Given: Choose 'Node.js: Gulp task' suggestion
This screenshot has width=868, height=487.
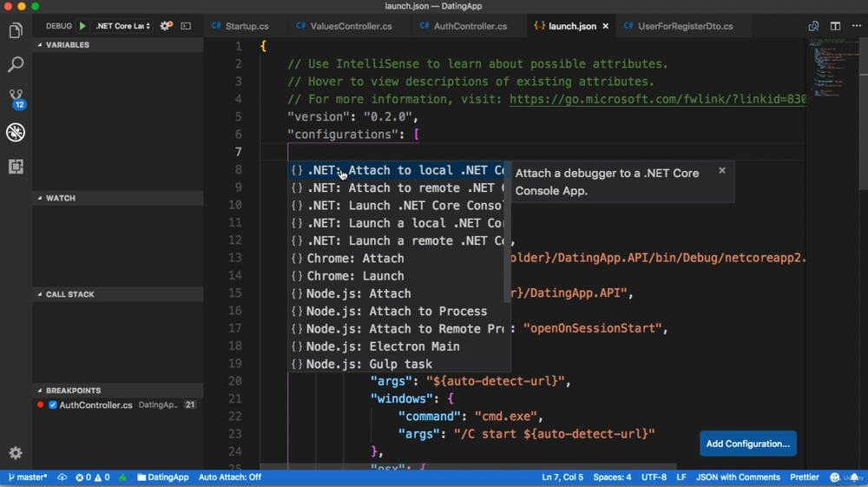Looking at the screenshot, I should click(x=398, y=364).
